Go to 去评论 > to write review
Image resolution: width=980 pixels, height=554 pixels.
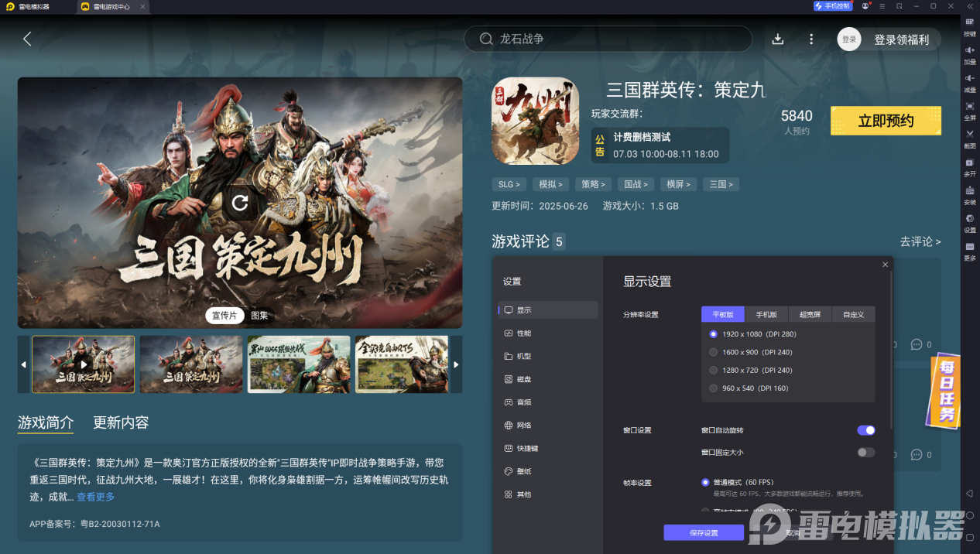(920, 241)
